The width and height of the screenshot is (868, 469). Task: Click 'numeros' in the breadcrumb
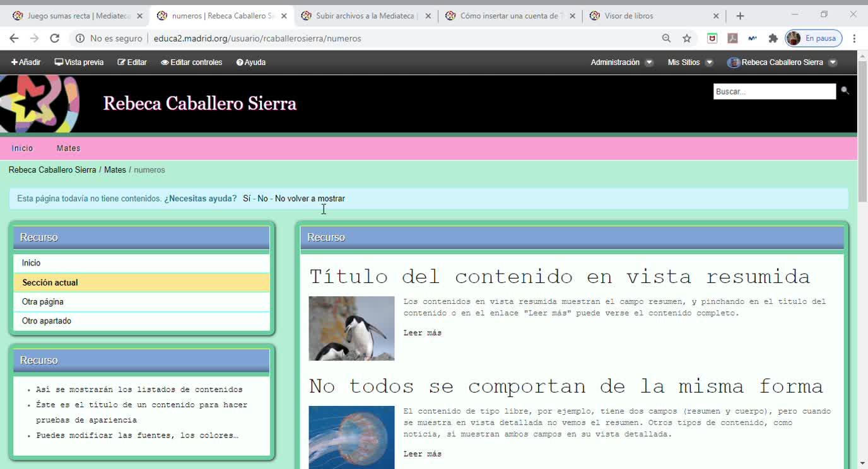(x=150, y=170)
